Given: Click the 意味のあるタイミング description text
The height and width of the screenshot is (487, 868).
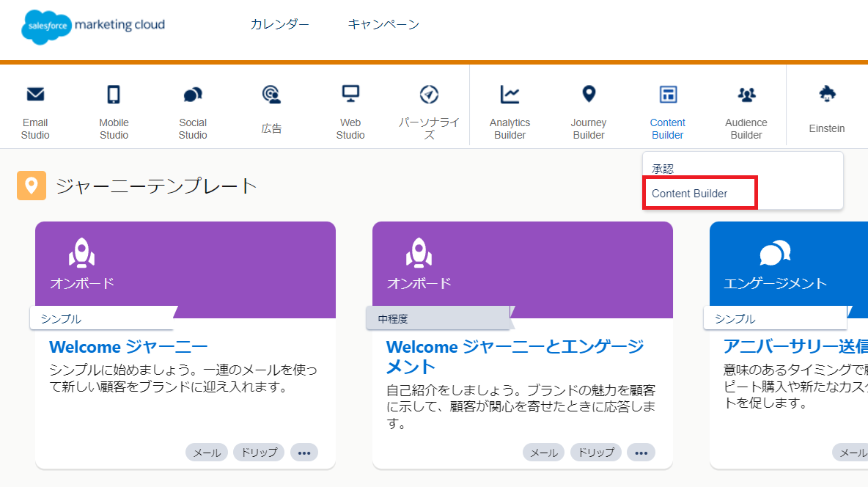Looking at the screenshot, I should 795,387.
